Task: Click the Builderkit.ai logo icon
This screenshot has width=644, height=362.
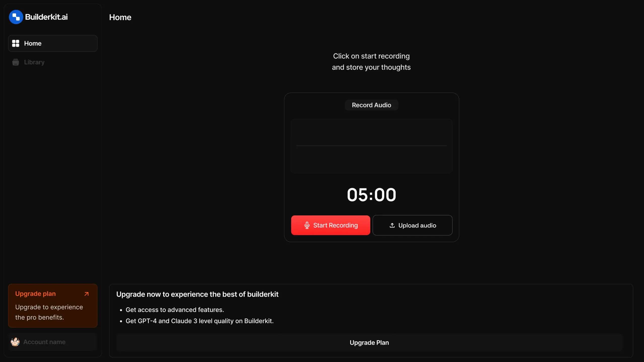Action: pos(16,17)
